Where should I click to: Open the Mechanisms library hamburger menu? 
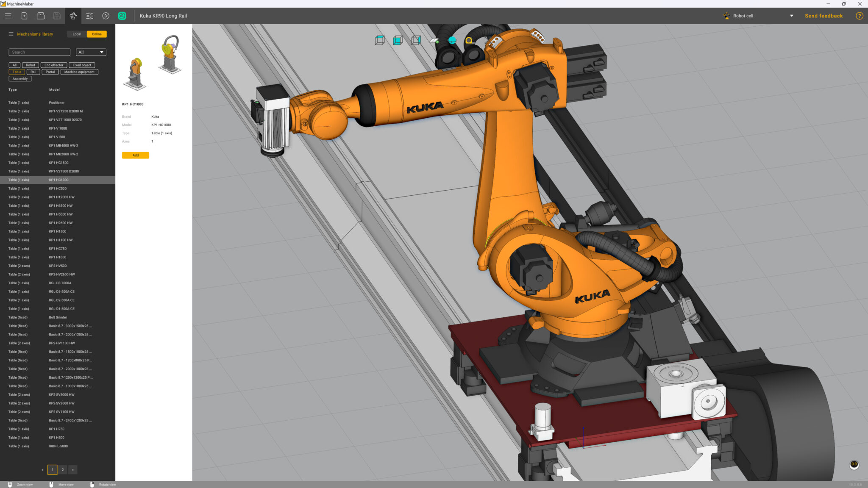pos(11,34)
